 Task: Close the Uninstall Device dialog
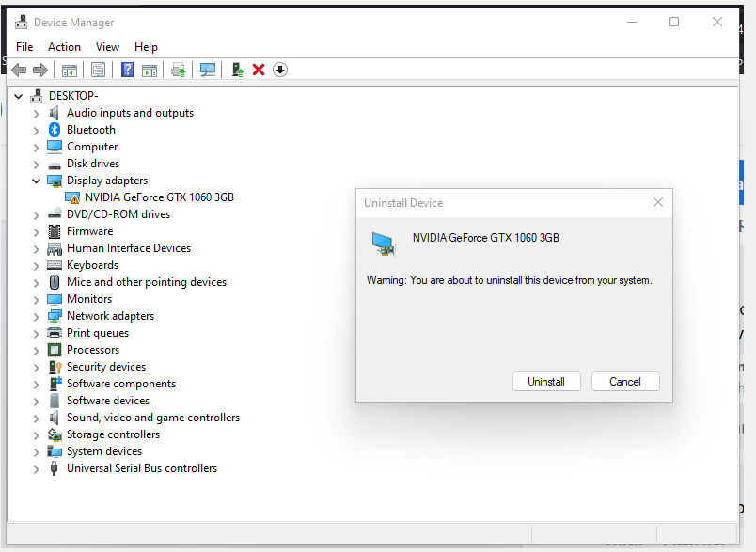(658, 202)
